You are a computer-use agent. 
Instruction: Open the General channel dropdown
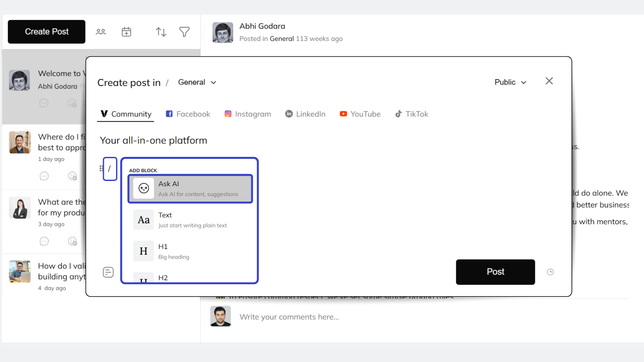[197, 82]
